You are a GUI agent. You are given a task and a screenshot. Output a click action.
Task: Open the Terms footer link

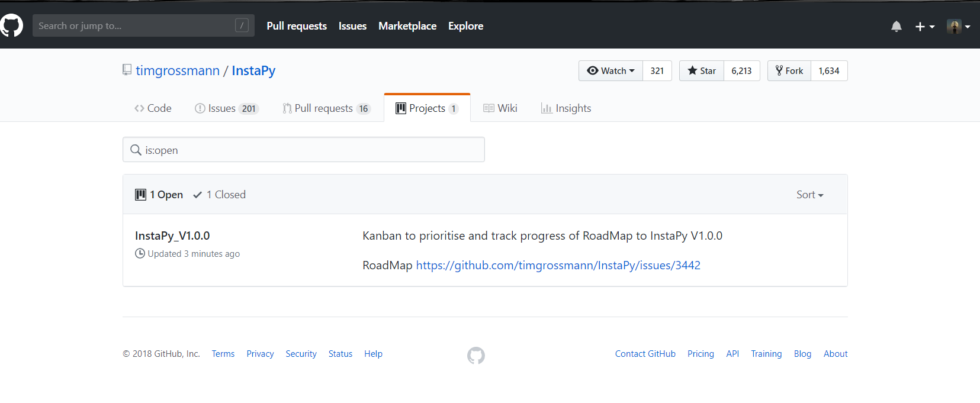pyautogui.click(x=223, y=354)
